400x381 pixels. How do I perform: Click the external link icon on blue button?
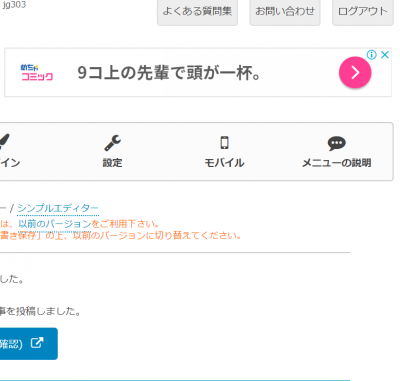coord(37,343)
